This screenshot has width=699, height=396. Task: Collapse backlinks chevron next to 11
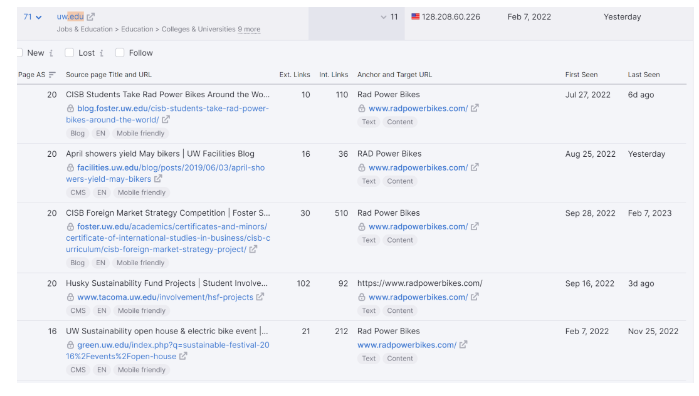[x=383, y=17]
